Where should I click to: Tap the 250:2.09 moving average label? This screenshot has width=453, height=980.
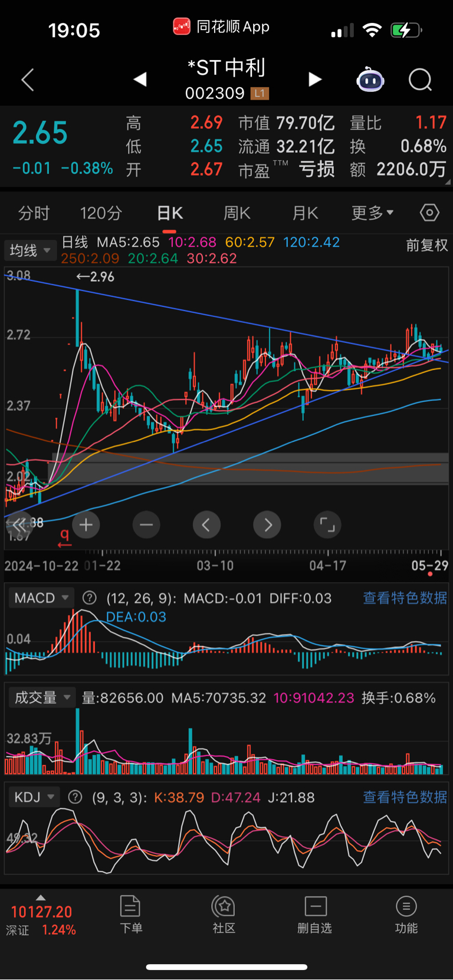(90, 259)
